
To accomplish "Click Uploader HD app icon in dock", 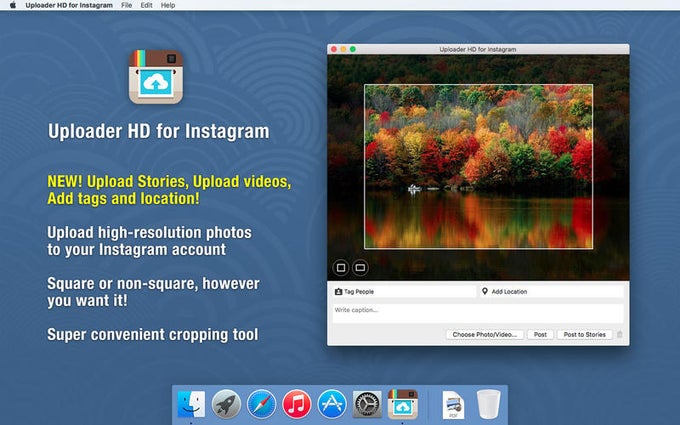I will pyautogui.click(x=402, y=404).
